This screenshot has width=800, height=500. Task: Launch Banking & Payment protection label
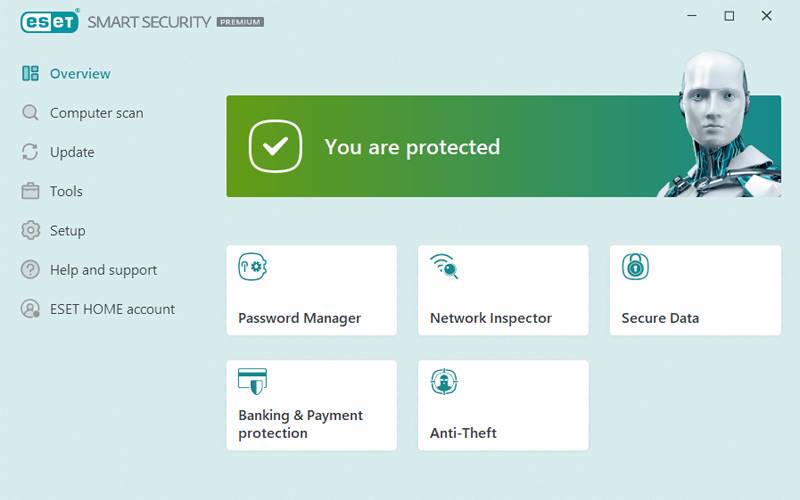tap(300, 424)
